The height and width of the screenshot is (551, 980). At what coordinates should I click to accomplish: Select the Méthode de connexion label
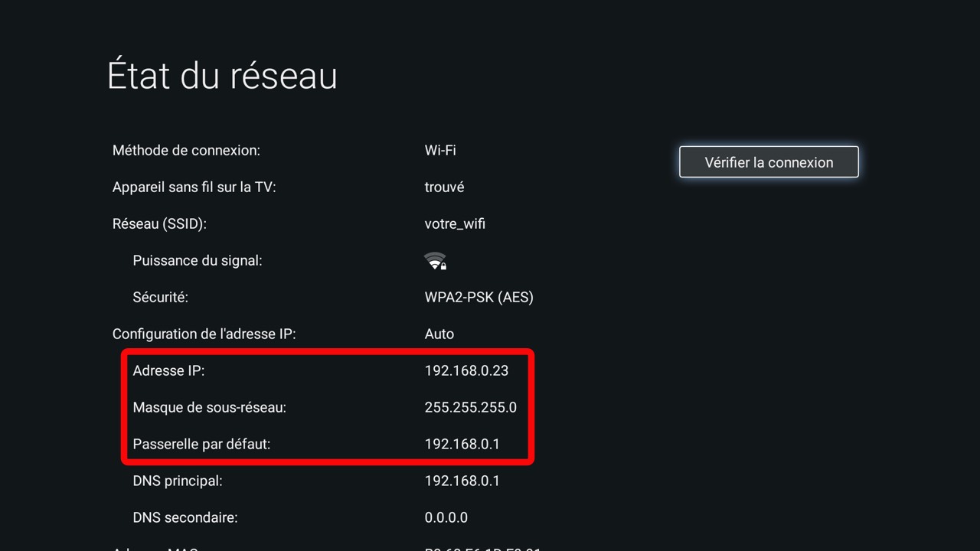pyautogui.click(x=186, y=151)
